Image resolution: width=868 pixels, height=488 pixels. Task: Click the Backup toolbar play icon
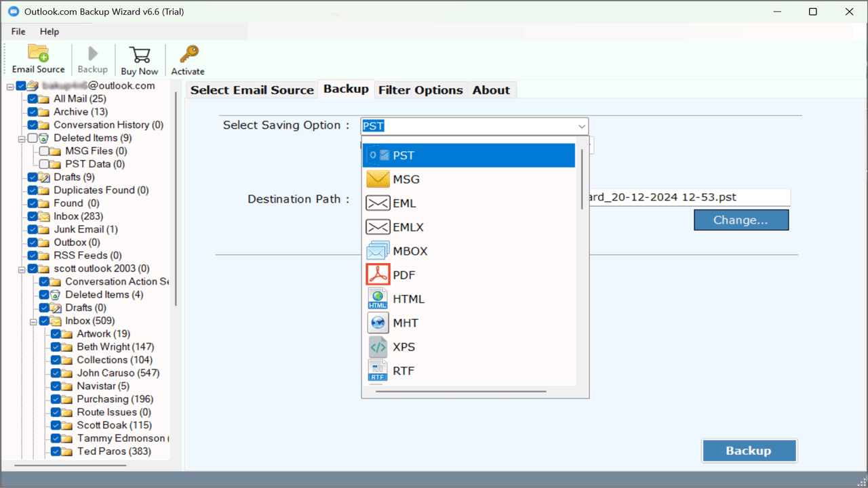pyautogui.click(x=93, y=54)
